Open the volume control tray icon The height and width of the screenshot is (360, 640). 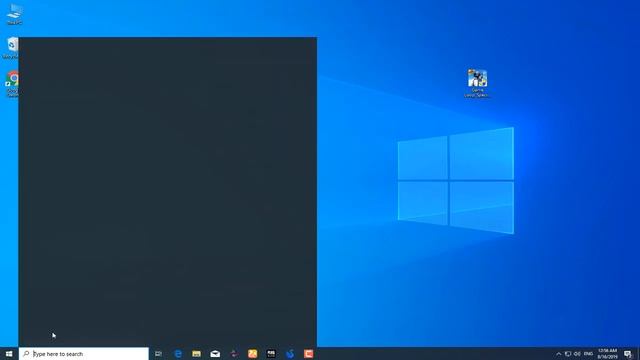pos(577,354)
